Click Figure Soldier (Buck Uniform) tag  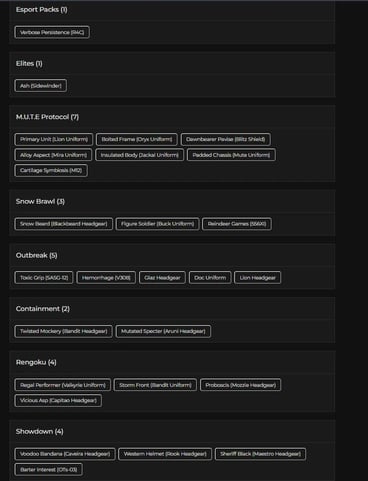(157, 224)
